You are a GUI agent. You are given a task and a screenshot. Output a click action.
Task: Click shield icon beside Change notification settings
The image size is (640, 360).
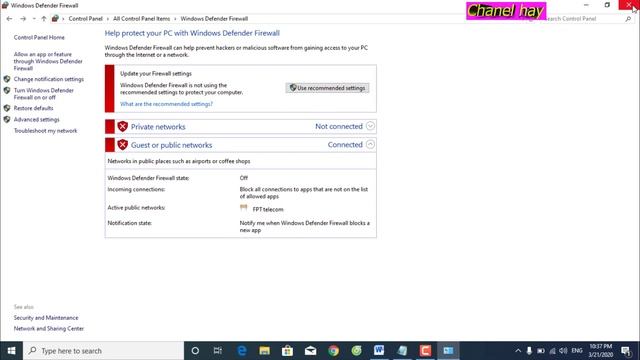tap(7, 79)
